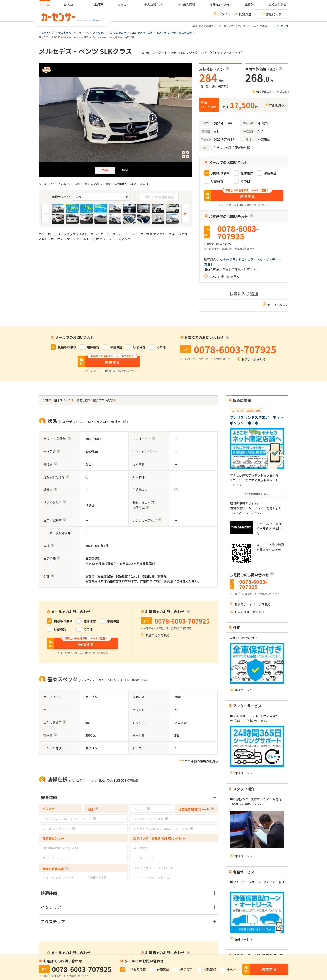Click help icon next to レーンキープアシスト
Viewport: 327px width, 980px height.
point(166,818)
